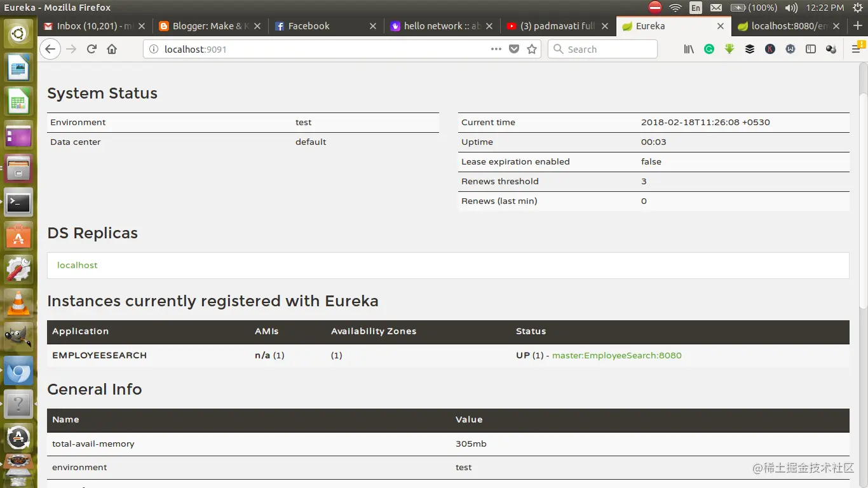Click the browser forward arrow

point(71,49)
